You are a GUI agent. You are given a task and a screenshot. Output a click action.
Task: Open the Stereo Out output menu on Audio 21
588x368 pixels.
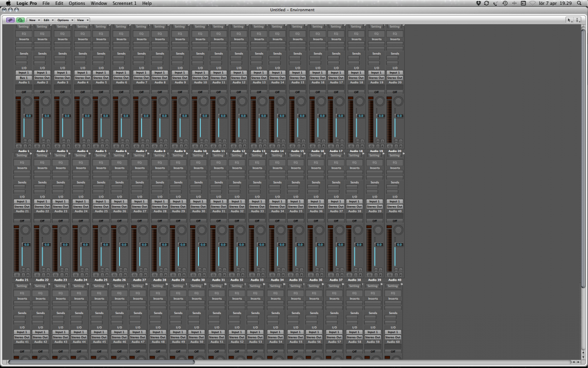click(x=22, y=207)
